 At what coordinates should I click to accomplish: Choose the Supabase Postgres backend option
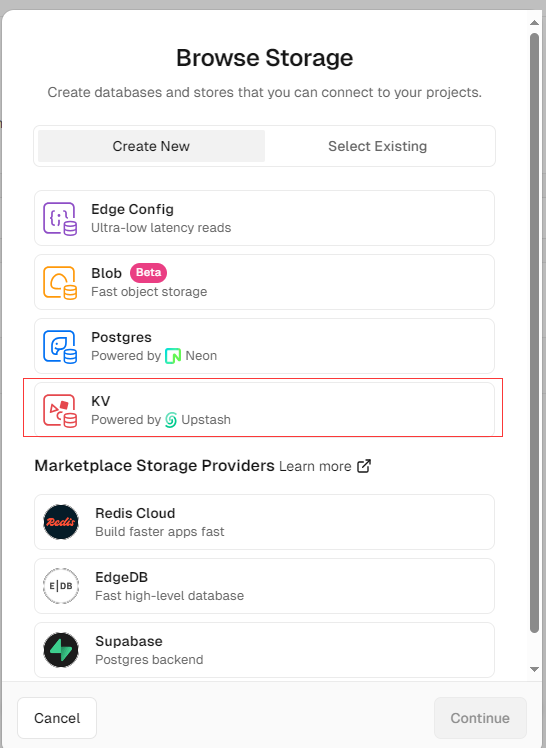pos(264,650)
